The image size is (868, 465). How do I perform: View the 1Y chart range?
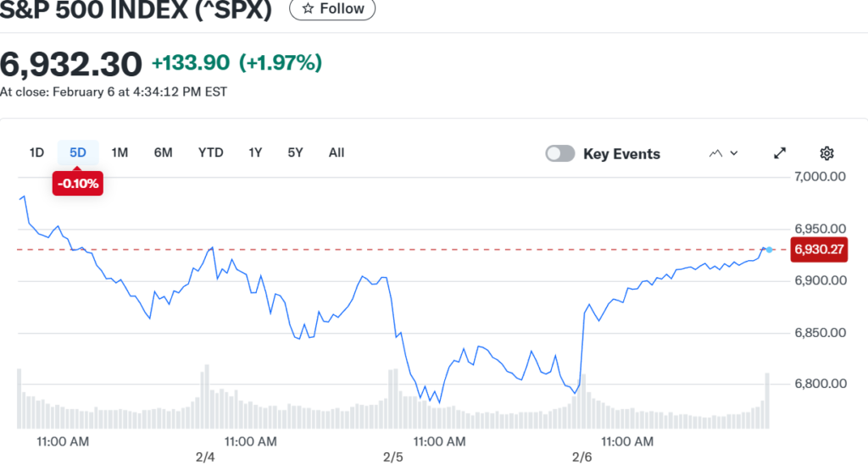[254, 152]
